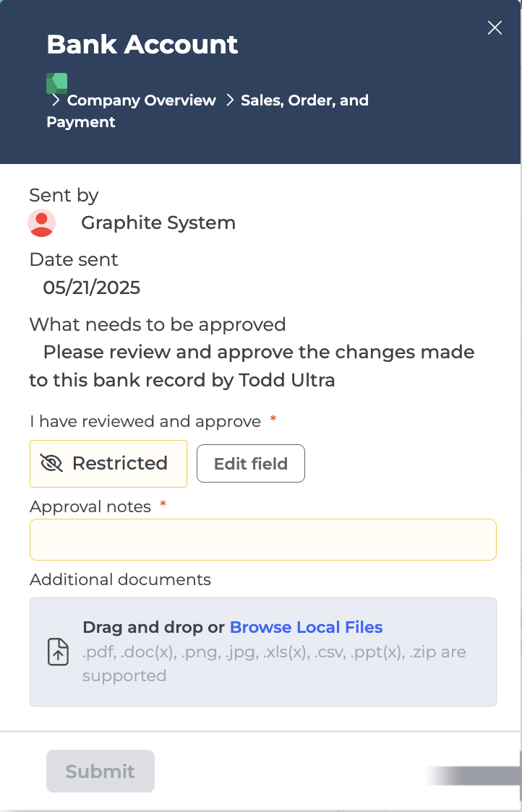This screenshot has height=812, width=522.
Task: Click the green Graphite logo icon
Action: coord(57,83)
